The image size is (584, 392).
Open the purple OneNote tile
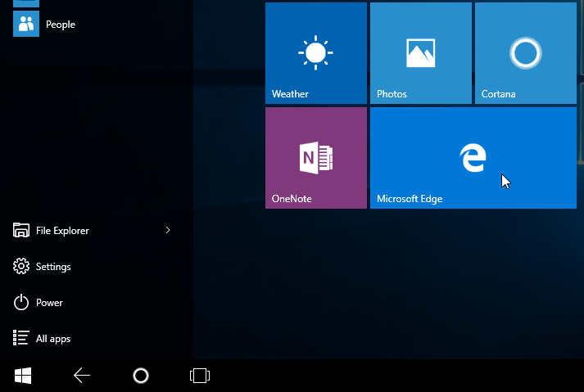[316, 158]
